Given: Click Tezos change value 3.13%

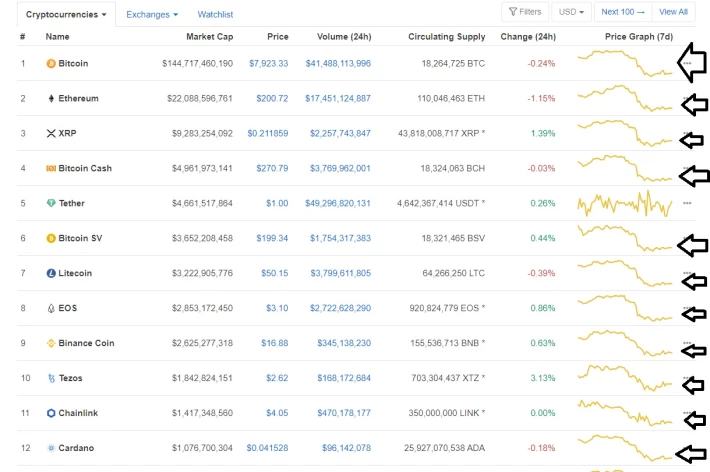Looking at the screenshot, I should point(543,378).
